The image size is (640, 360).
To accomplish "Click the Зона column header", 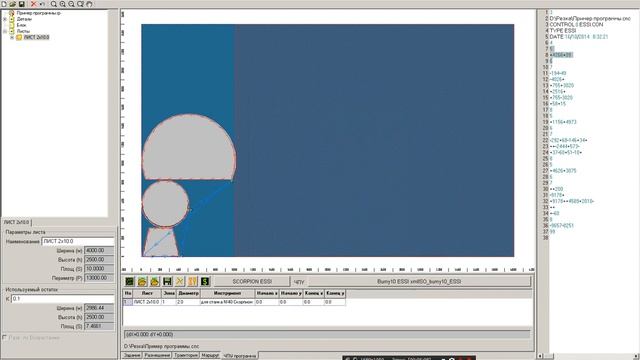I will 169,293.
